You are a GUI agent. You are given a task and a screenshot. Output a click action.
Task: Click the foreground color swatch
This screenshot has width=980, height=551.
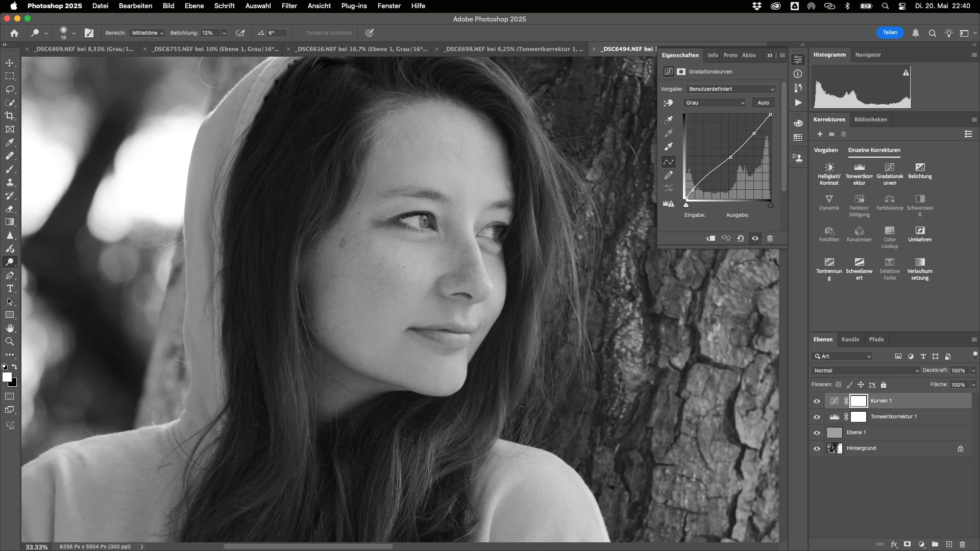(7, 377)
